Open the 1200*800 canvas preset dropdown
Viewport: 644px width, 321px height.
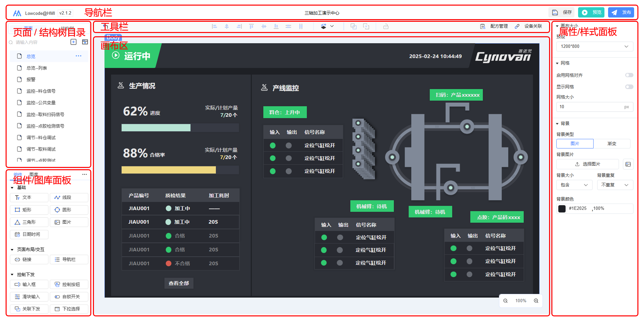(594, 47)
